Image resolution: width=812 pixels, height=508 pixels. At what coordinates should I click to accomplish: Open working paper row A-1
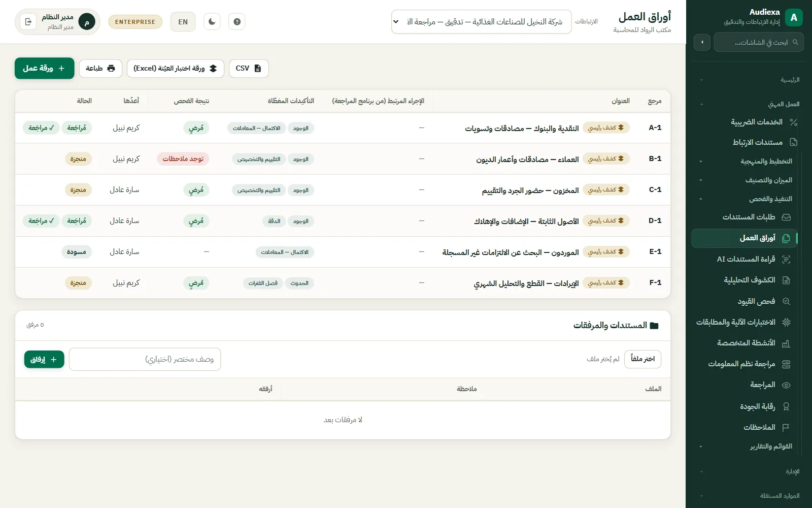(343, 128)
